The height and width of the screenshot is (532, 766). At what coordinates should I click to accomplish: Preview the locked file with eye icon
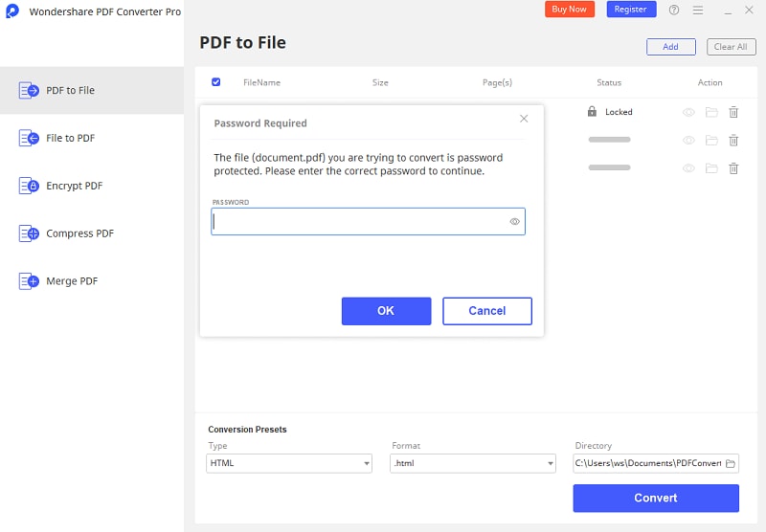point(688,112)
